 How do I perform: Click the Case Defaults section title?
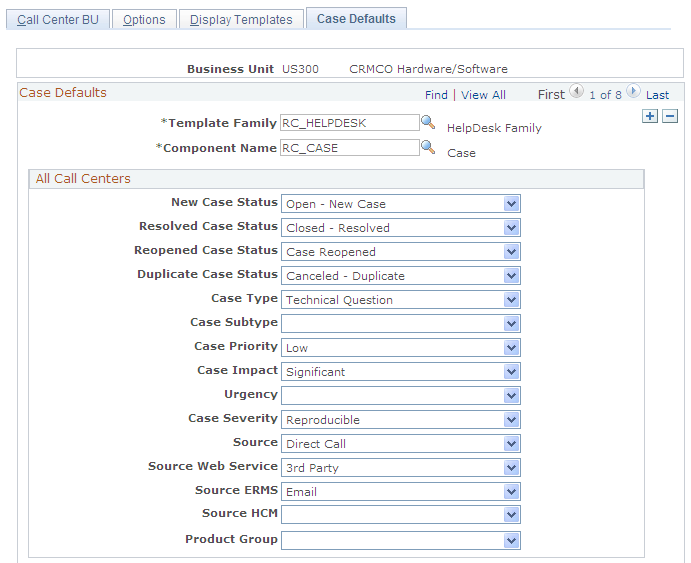[63, 93]
